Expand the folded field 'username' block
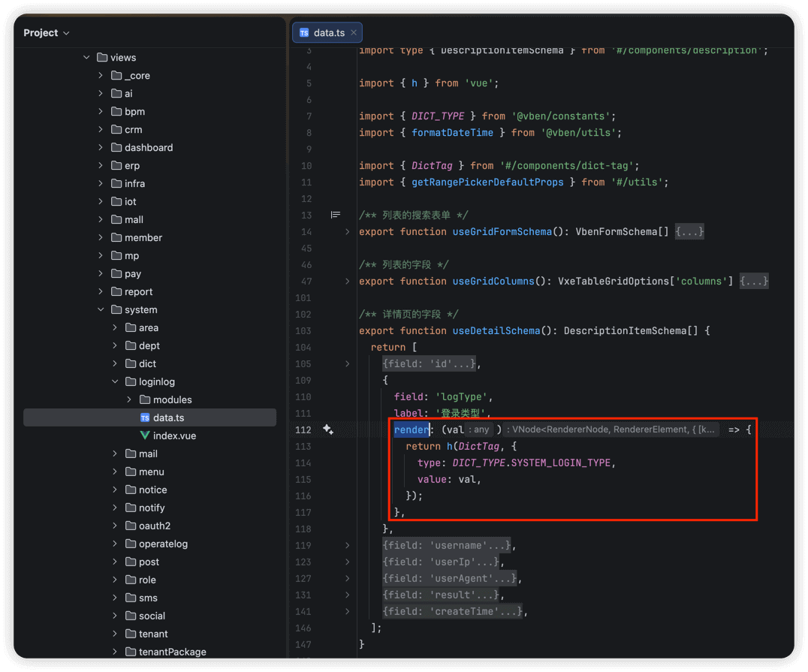This screenshot has height=672, width=808. point(347,545)
